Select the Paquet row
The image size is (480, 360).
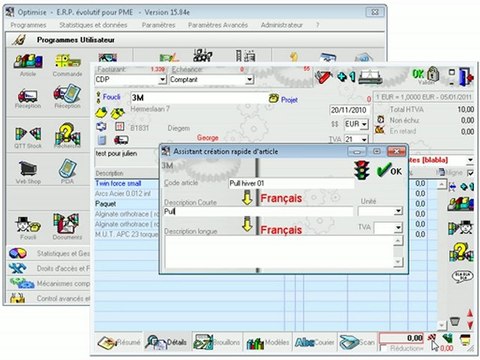[127, 204]
